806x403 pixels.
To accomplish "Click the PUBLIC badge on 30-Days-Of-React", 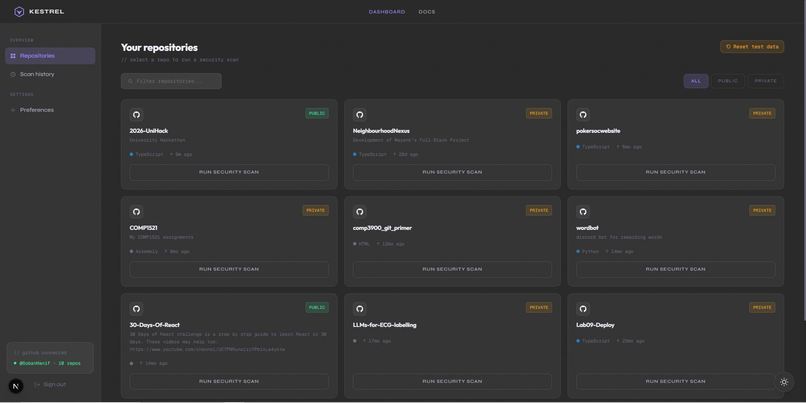I will coord(317,308).
